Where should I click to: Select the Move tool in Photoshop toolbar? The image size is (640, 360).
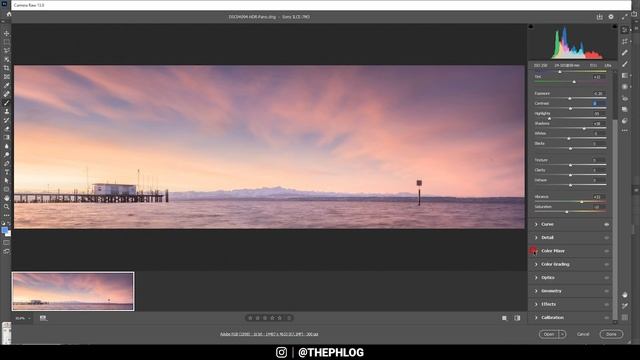pos(6,33)
